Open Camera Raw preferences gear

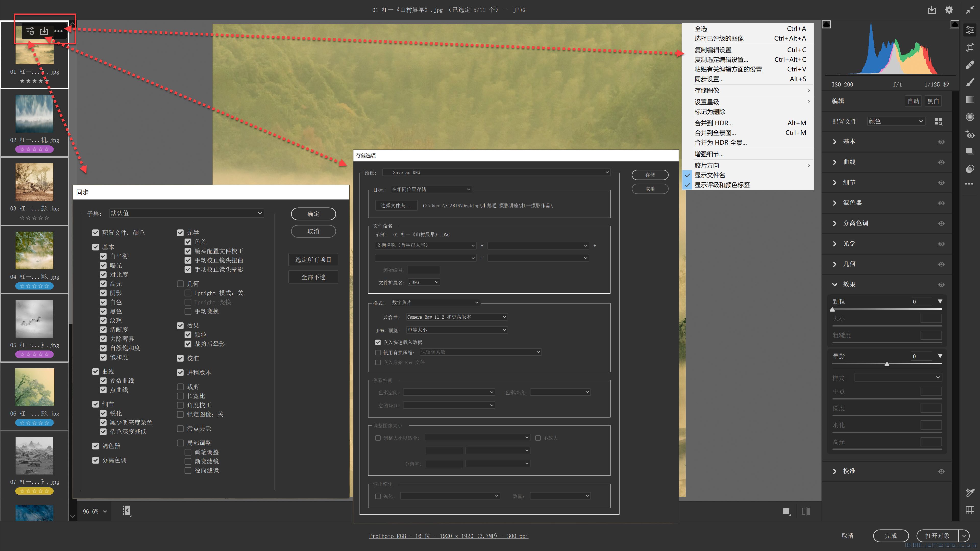[x=949, y=10]
